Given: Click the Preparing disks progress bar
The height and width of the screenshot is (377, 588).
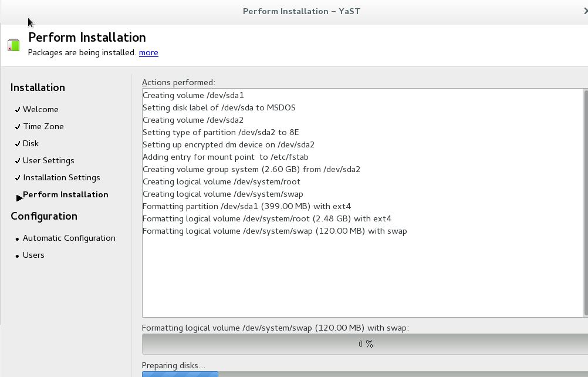Looking at the screenshot, I should 365,374.
